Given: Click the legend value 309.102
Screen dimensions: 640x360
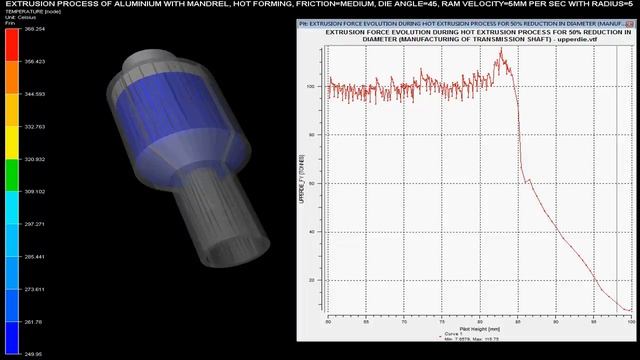Looking at the screenshot, I should [35, 191].
